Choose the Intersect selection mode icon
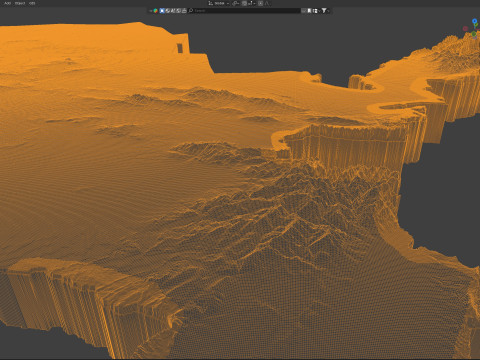 click(184, 11)
